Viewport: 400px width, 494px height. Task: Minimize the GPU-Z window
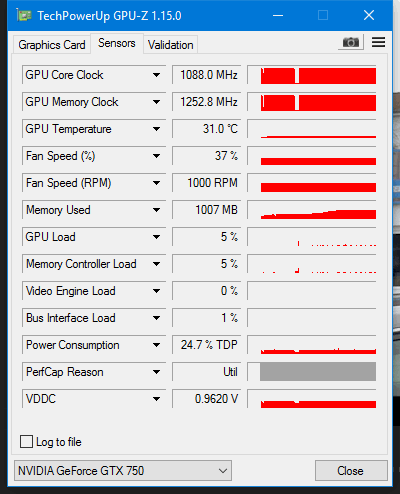(278, 15)
